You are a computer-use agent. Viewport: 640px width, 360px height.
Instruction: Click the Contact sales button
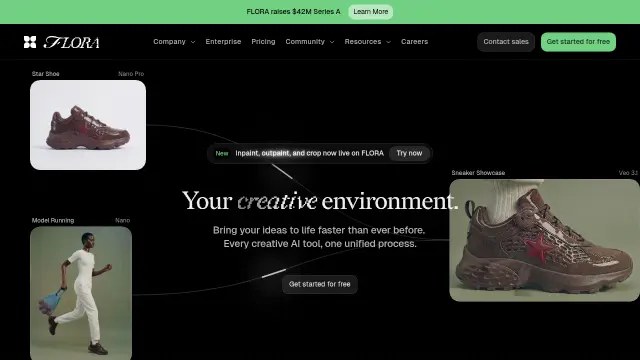(x=506, y=42)
